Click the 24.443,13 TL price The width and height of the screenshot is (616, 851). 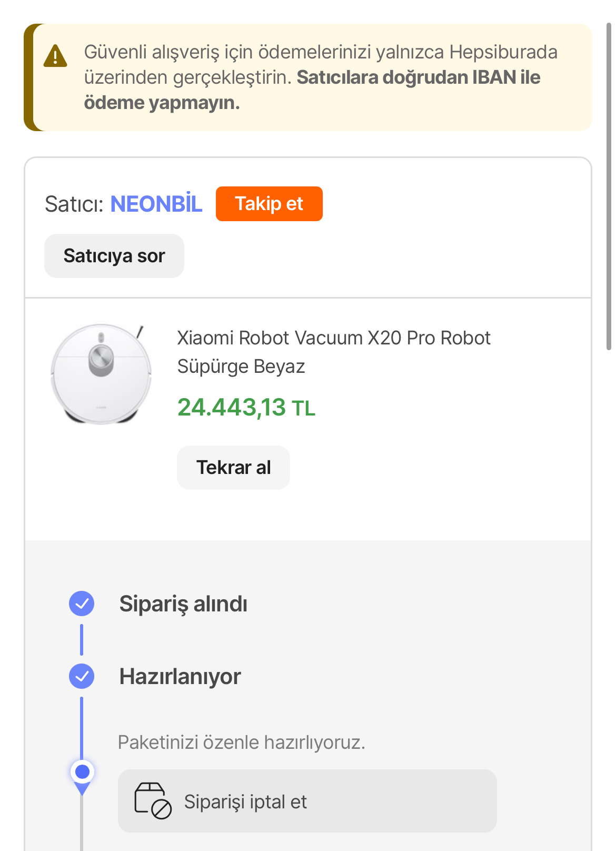246,407
